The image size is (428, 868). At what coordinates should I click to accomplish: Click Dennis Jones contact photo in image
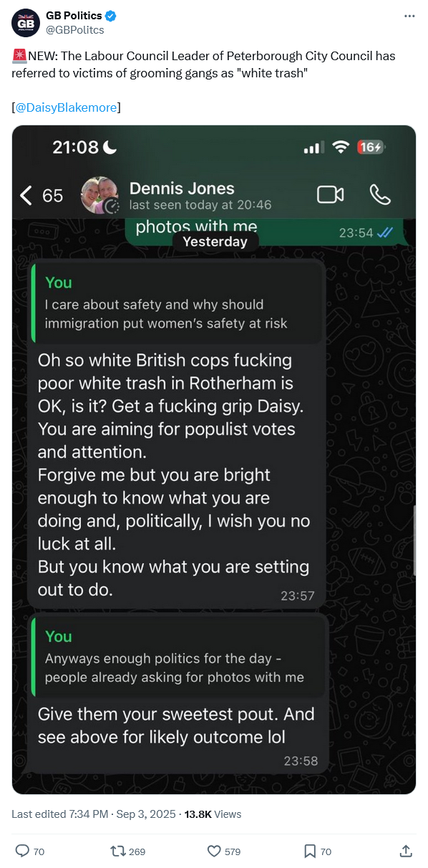tap(99, 195)
